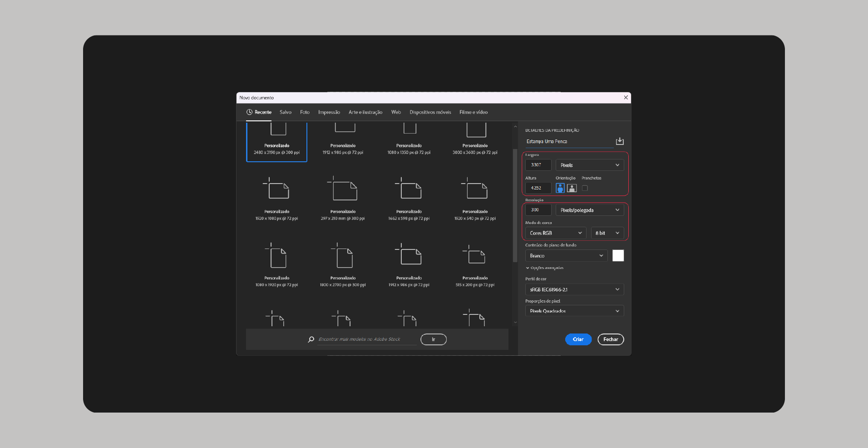Click the clock icon on Recente tab
868x448 pixels.
tap(249, 112)
